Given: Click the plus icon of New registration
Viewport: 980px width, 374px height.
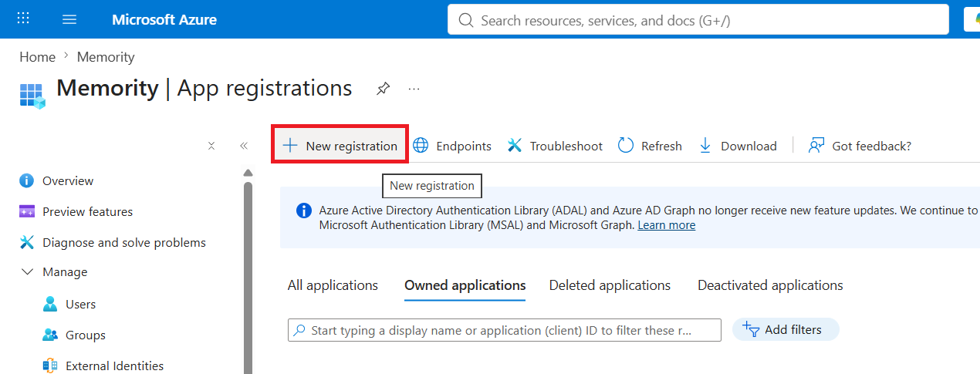Looking at the screenshot, I should tap(289, 145).
